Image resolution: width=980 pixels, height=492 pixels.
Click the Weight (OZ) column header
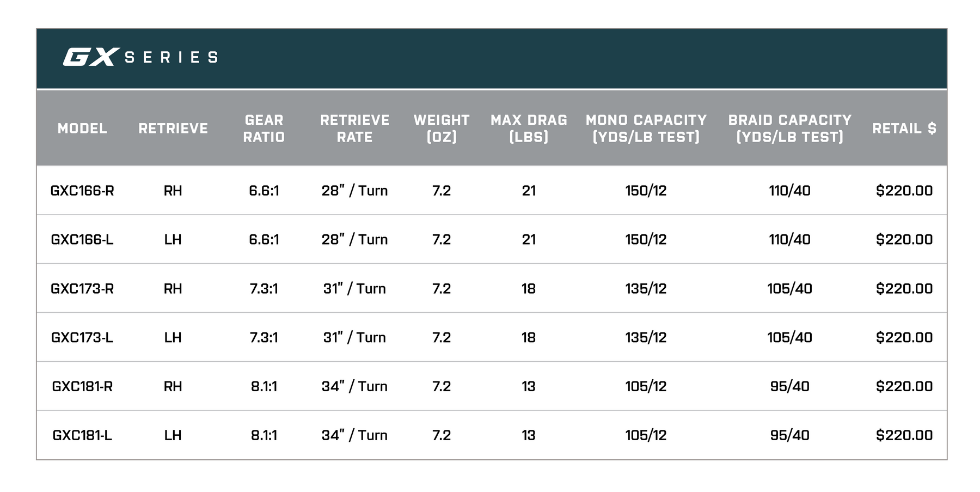coord(442,129)
